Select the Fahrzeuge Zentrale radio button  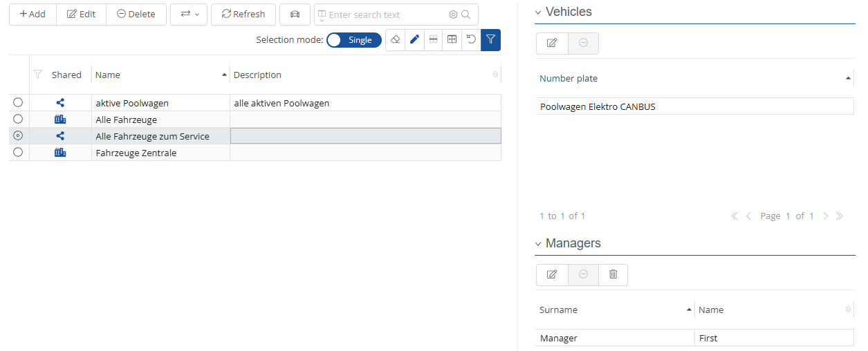(18, 153)
